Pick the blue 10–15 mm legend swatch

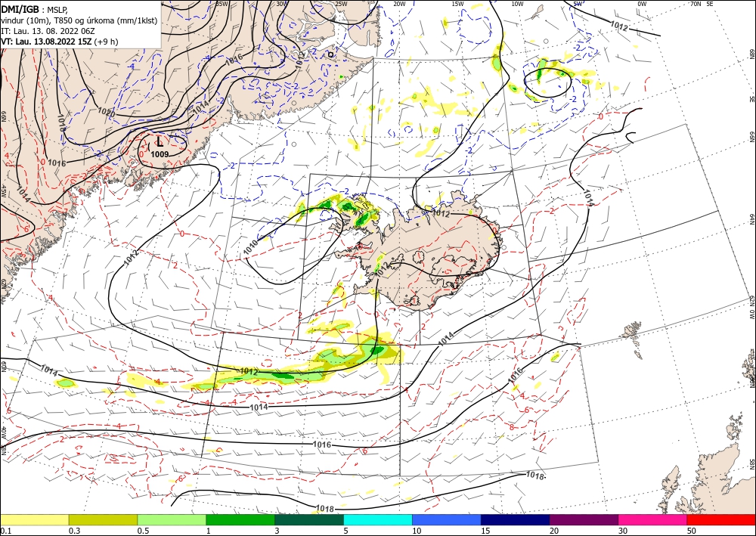447,519
